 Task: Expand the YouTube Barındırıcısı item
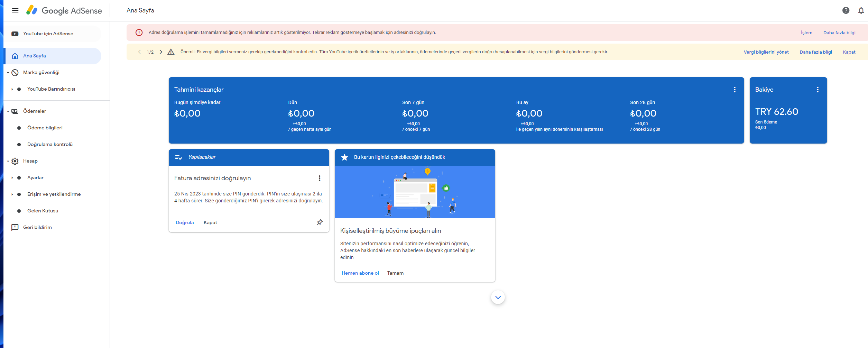click(12, 89)
